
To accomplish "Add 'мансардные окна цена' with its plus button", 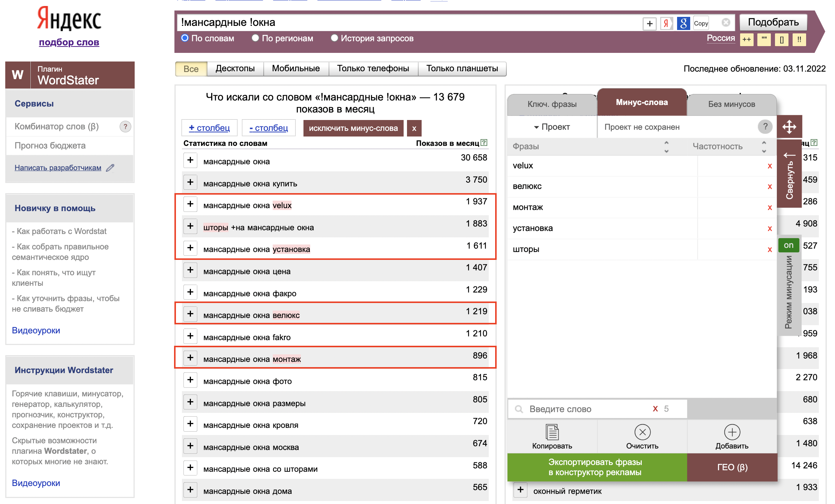I will coord(191,270).
